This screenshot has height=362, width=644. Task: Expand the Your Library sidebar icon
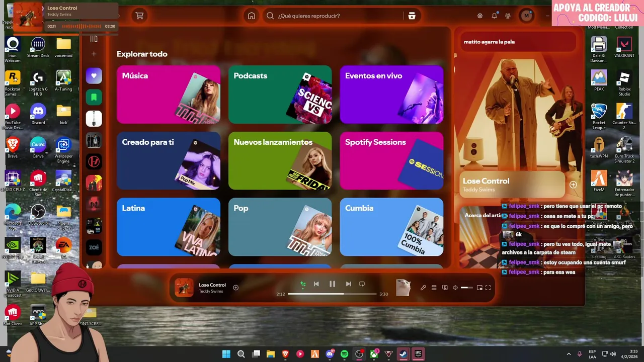coord(94,39)
